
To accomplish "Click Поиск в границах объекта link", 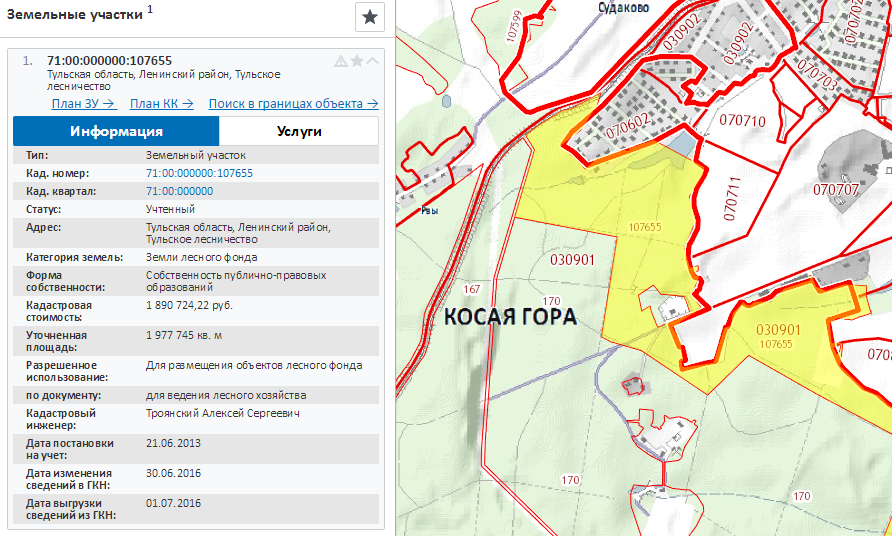I will pos(293,104).
